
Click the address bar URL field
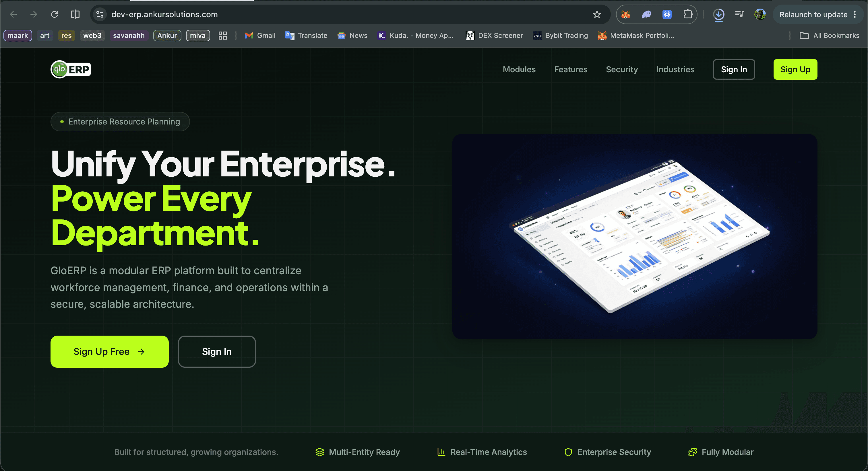pos(350,14)
